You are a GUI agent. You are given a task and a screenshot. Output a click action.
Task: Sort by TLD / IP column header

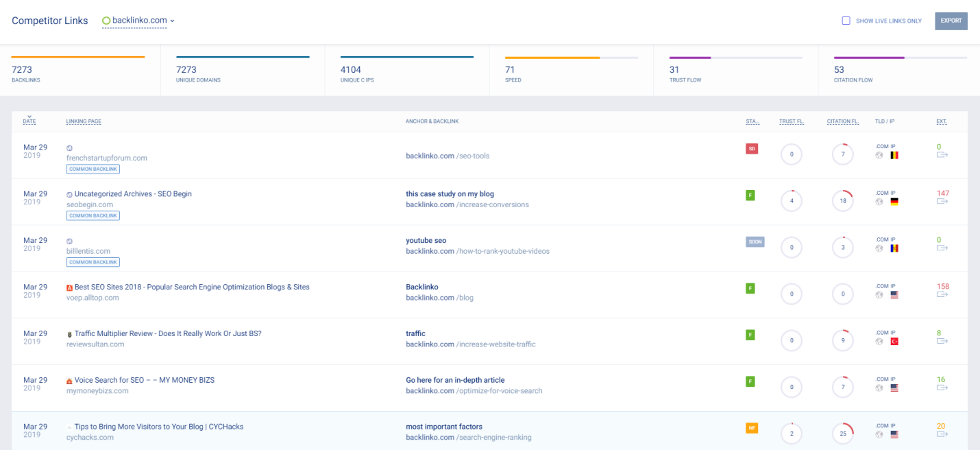click(885, 121)
